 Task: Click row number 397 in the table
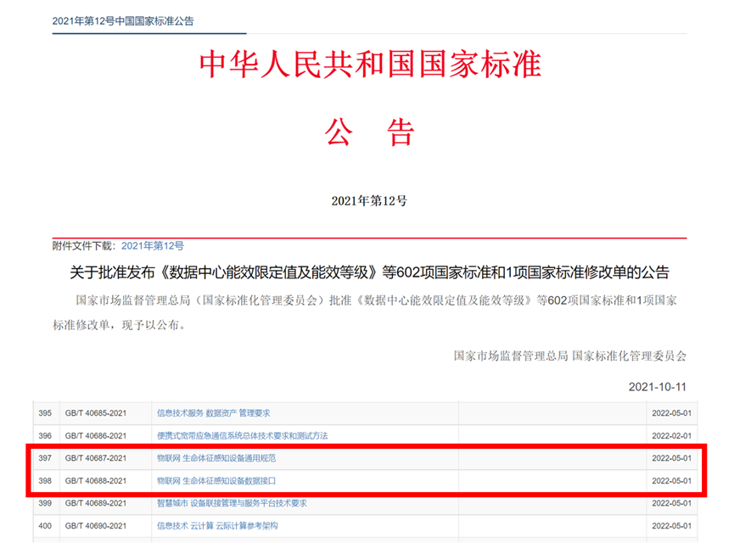click(x=45, y=458)
